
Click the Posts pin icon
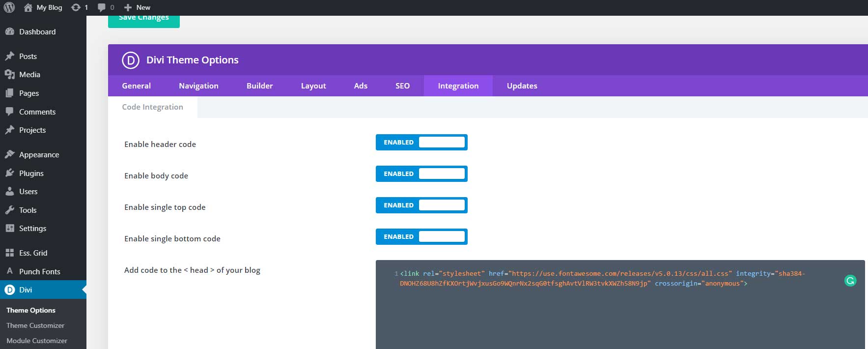[x=10, y=56]
